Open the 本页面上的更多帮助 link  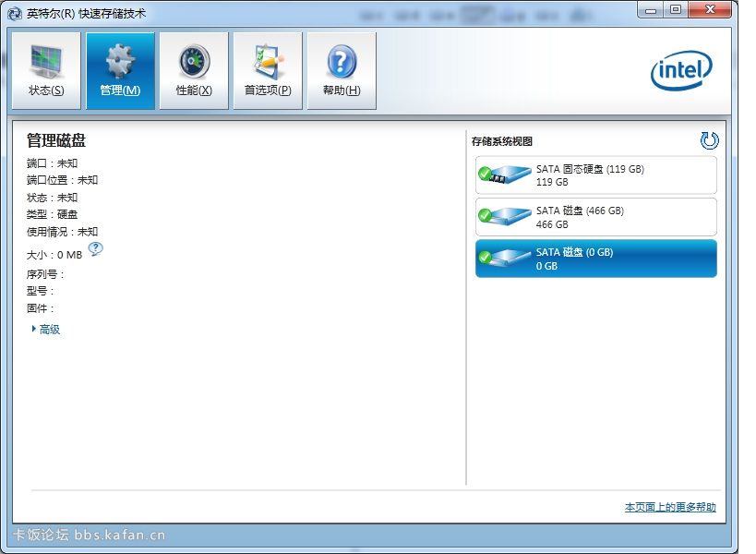point(670,507)
